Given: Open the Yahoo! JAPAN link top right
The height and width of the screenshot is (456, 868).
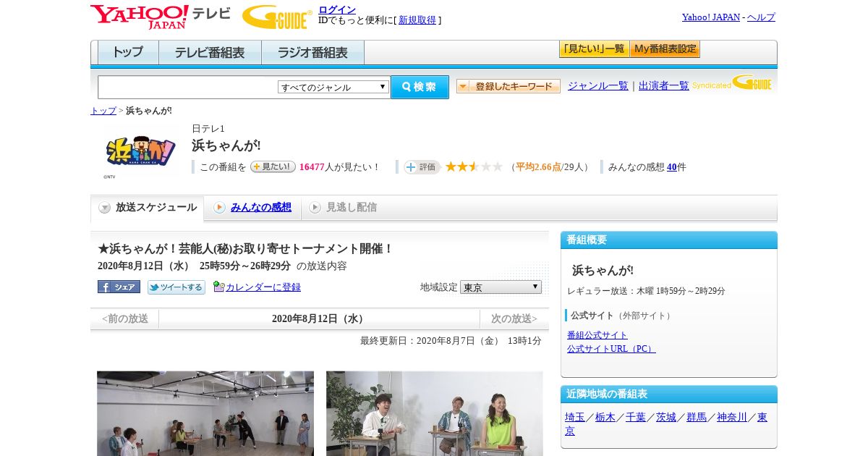Looking at the screenshot, I should [711, 17].
